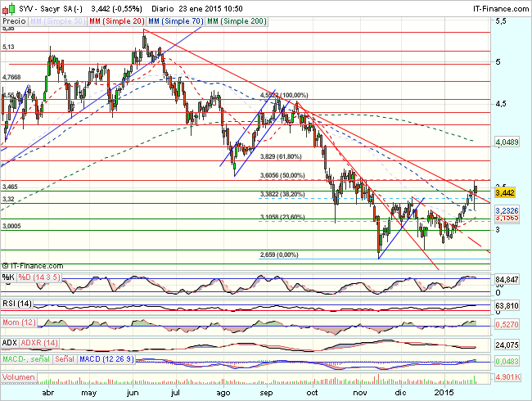Click the chart icon beside SYV ticker
This screenshot has height=401, width=532.
7,7
